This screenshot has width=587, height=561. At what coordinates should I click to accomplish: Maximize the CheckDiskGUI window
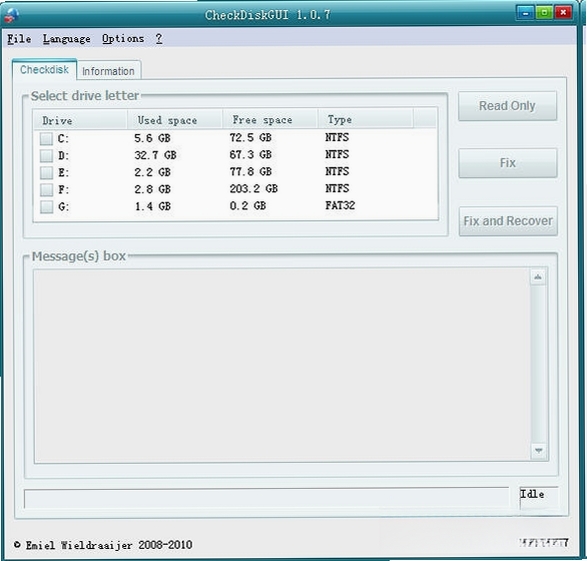click(x=544, y=13)
